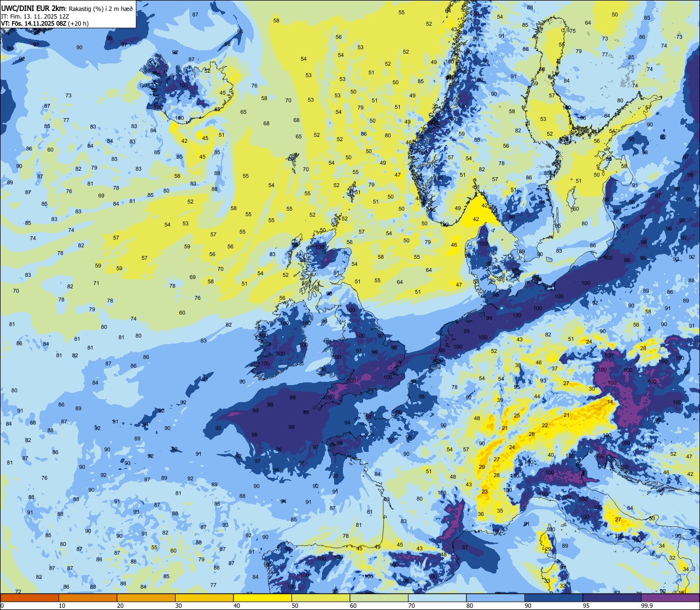Click the legend label '40' on the color bar
The height and width of the screenshot is (610, 700).
[x=237, y=606]
